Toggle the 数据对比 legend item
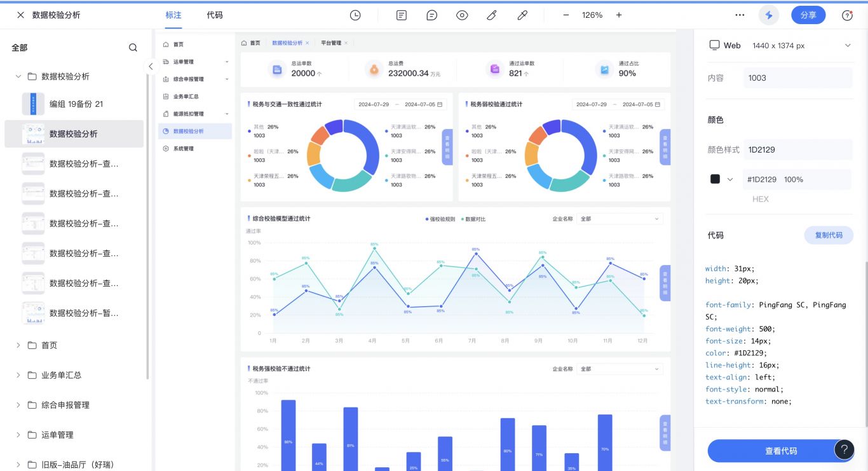Viewport: 868px width, 471px height. click(473, 219)
